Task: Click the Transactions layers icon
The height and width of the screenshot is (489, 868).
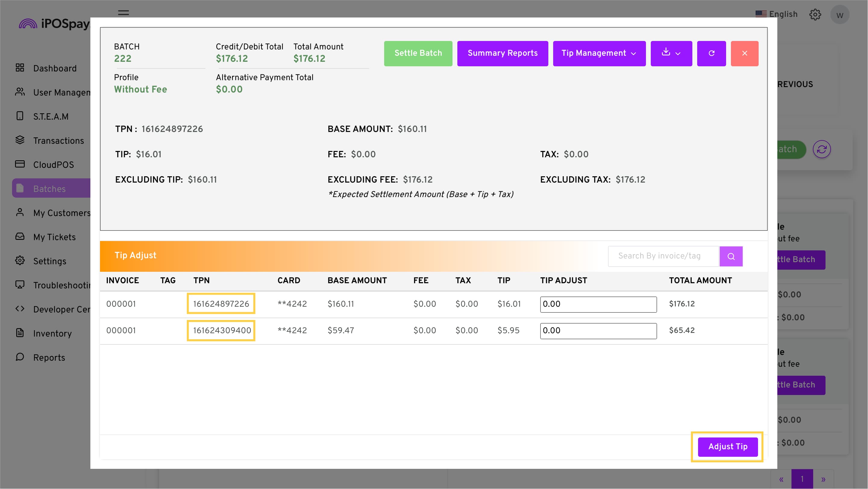Action: (x=20, y=140)
